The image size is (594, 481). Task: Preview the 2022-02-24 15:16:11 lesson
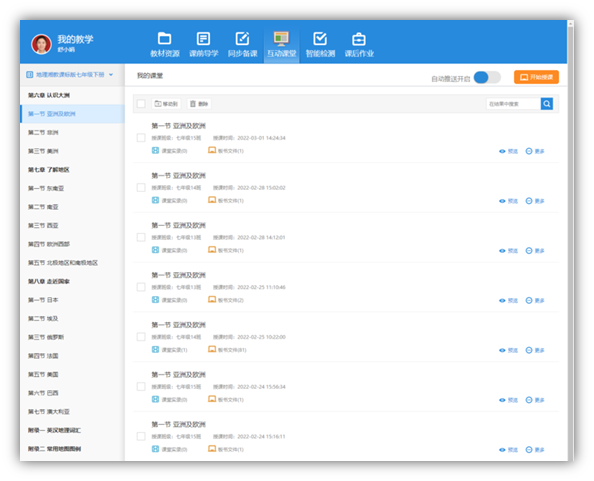point(508,450)
